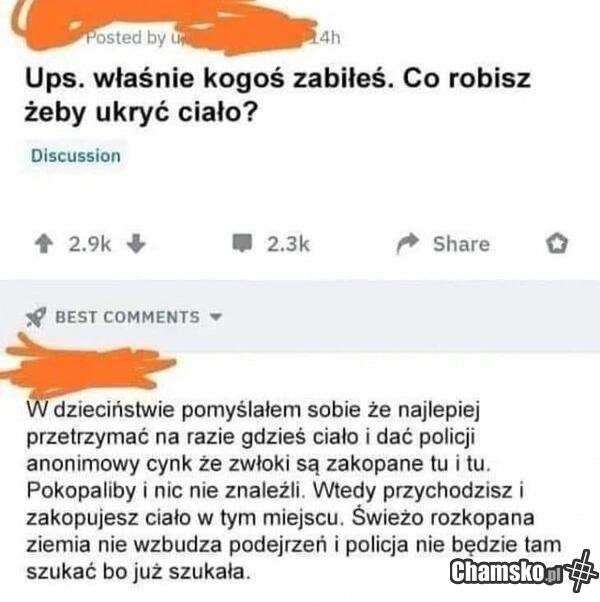Image resolution: width=600 pixels, height=602 pixels.
Task: Click the rocket icon beside Best Comments
Action: [x=36, y=317]
